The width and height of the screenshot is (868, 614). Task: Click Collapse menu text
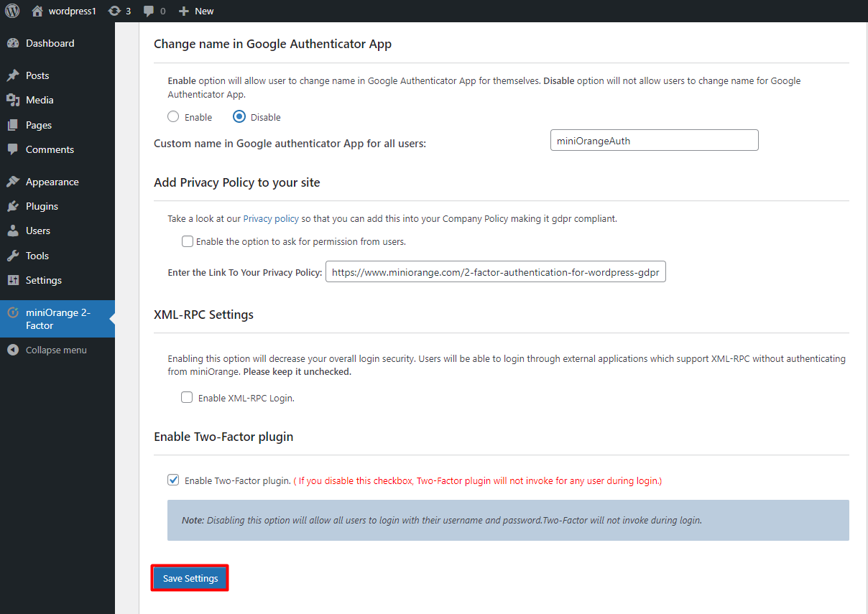(x=56, y=350)
